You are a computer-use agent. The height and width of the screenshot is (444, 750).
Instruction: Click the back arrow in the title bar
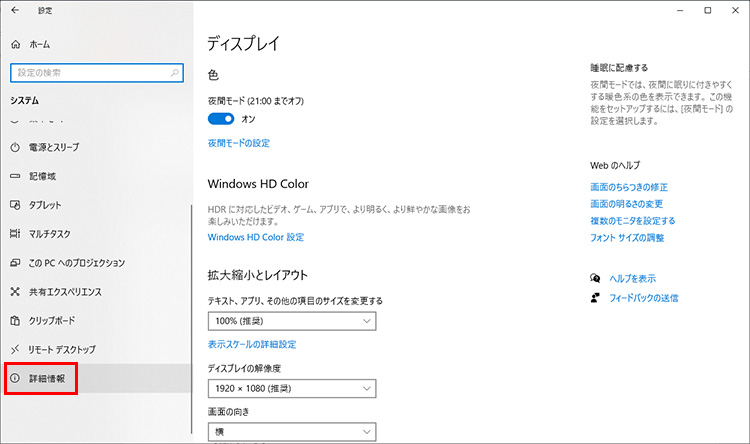(x=16, y=11)
